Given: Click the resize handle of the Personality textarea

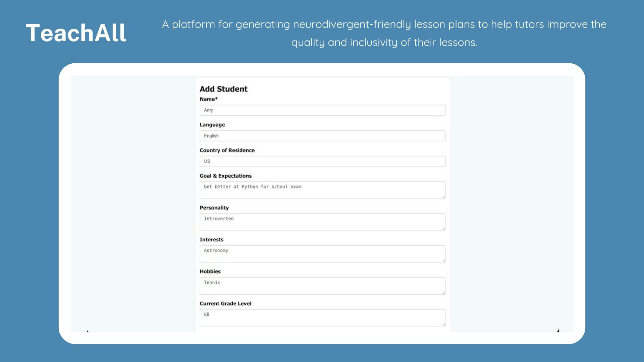Looking at the screenshot, I should click(x=443, y=229).
